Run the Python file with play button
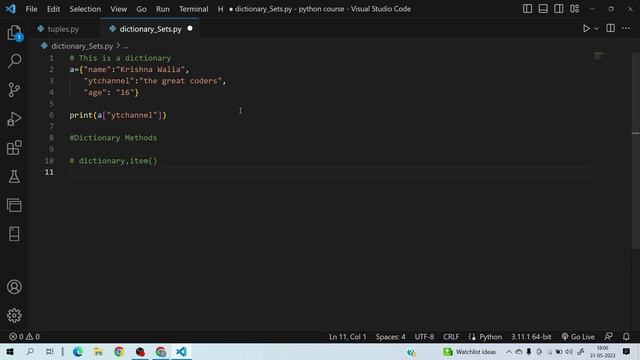 [x=586, y=29]
